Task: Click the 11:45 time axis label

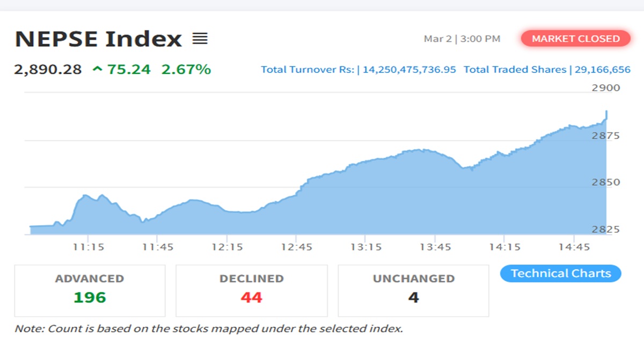Action: pyautogui.click(x=158, y=247)
